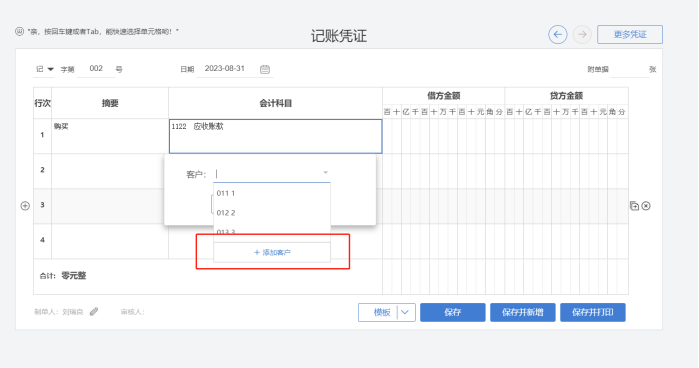Delete row 3 with the circled X icon
This screenshot has height=368, width=699.
tap(646, 206)
